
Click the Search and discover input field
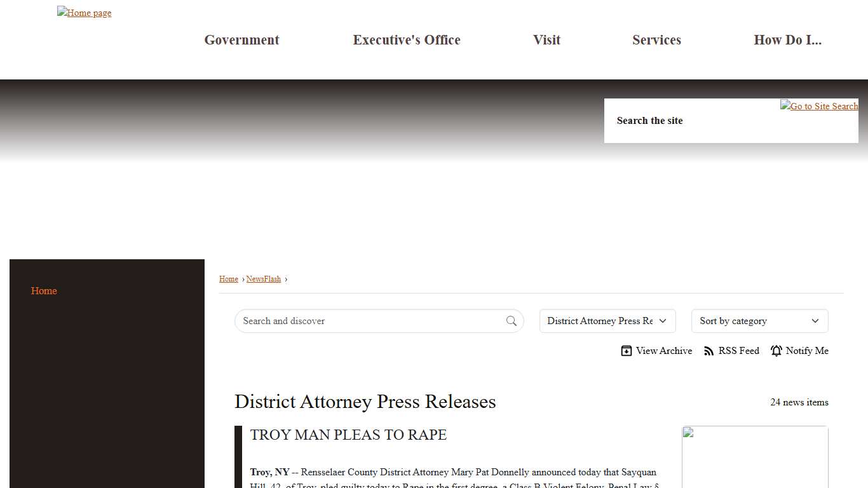372,321
